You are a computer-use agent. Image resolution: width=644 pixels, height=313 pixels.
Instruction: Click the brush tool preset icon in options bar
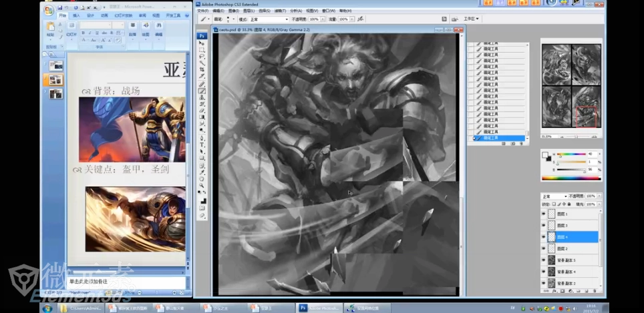[x=204, y=19]
